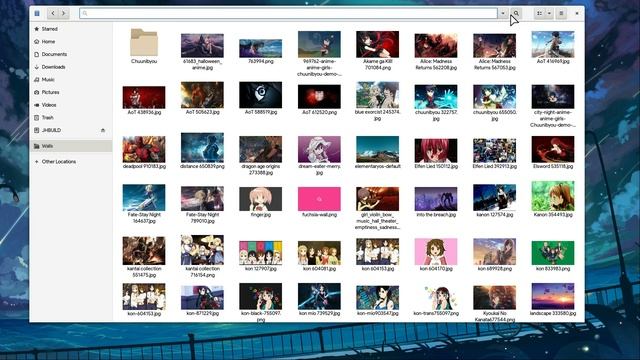Select Elfen Lied 392913.jpg thumbnail
Viewport: 640px width, 360px height.
tap(494, 150)
